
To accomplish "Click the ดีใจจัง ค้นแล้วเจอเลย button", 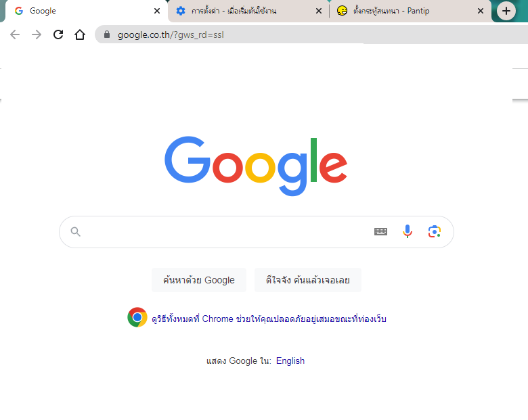I will 308,280.
